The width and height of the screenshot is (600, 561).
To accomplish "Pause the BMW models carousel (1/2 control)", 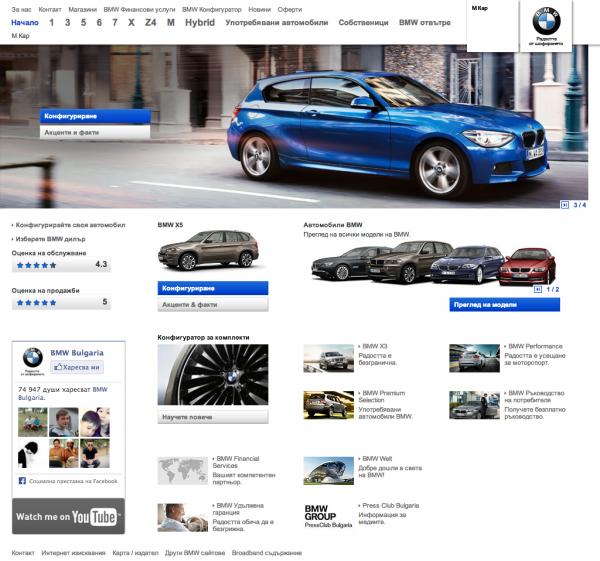I will (538, 289).
